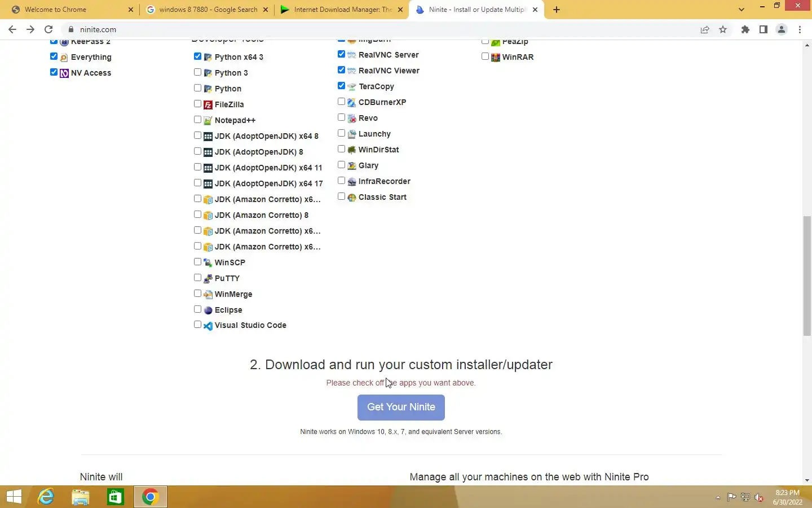Switch to the windows 8 7880 Google Search tab

tap(208, 10)
